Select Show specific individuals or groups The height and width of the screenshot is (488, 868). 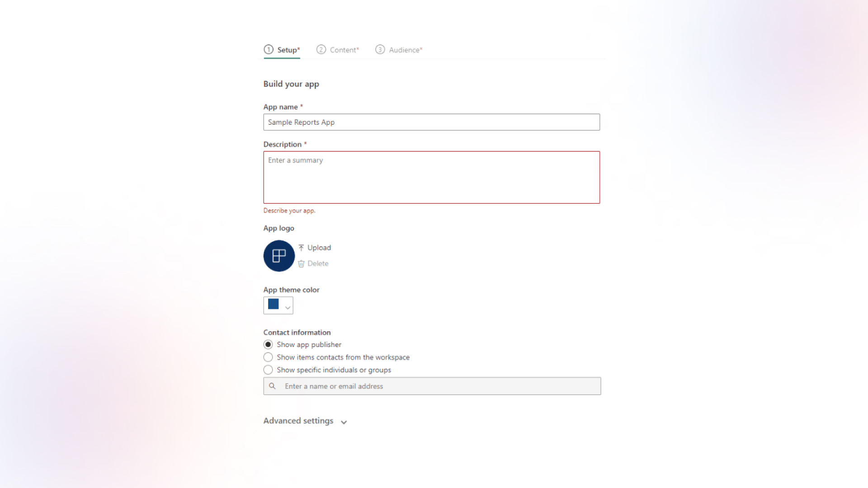pos(267,370)
